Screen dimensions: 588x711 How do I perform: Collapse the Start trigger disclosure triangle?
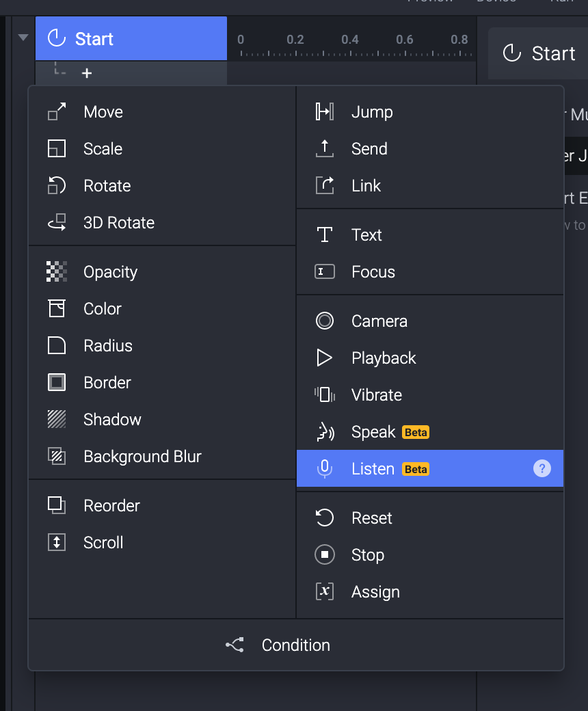(x=24, y=38)
